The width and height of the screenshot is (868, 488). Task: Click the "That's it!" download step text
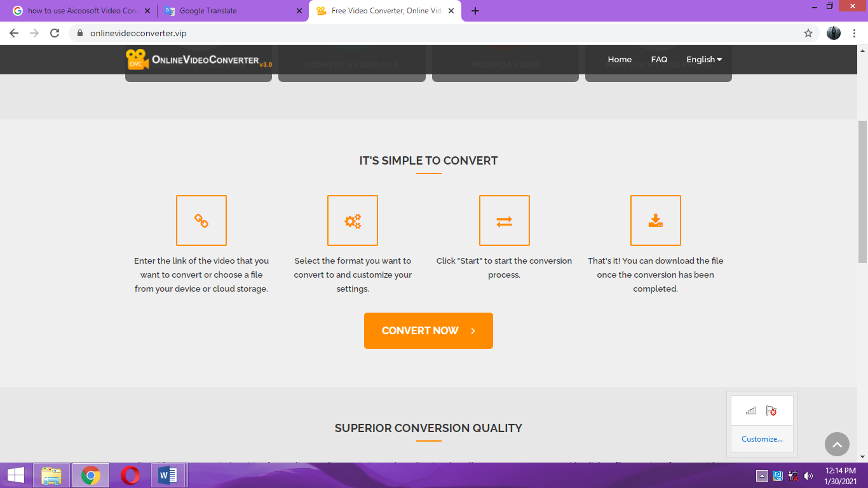655,274
